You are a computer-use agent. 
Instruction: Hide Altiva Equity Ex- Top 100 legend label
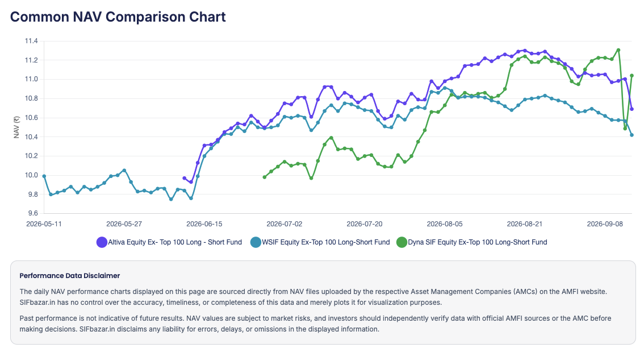coord(175,242)
